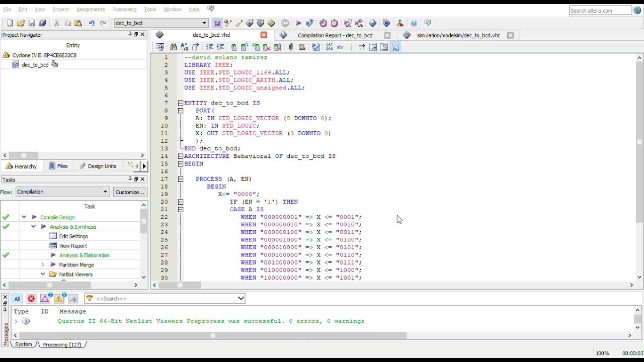Click the messages <<Search>> filter field
The image size is (644, 362).
165,298
